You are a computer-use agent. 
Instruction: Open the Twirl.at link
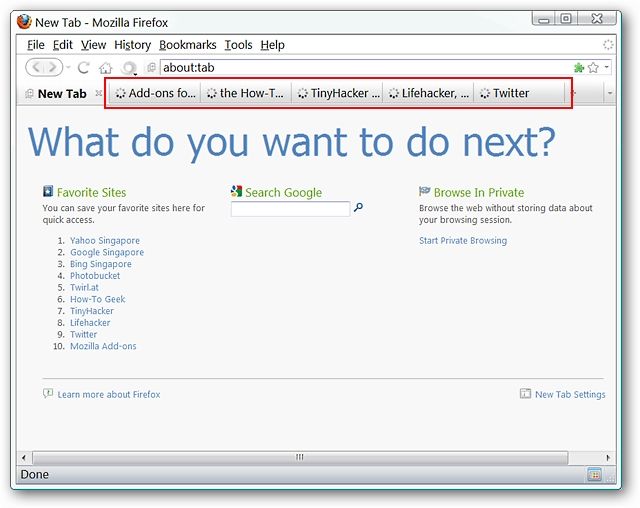tap(84, 288)
